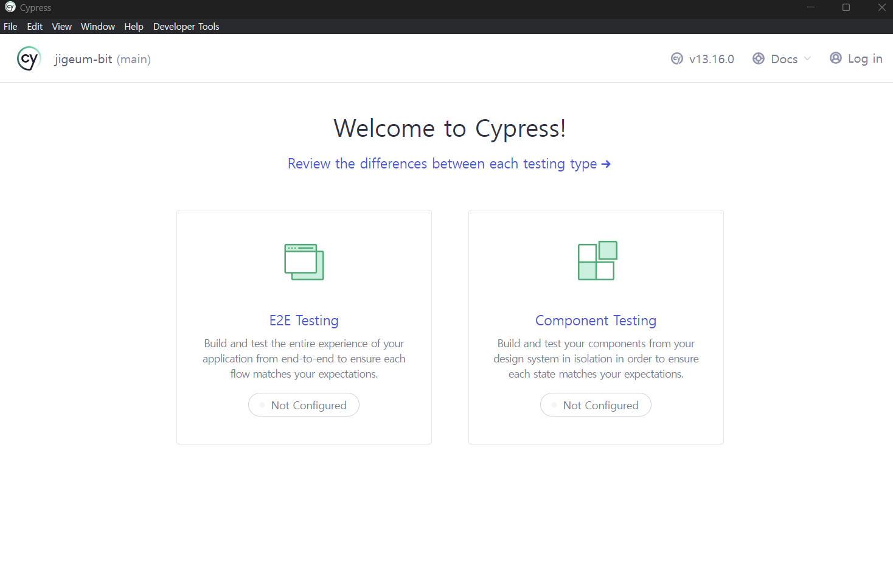
Task: Minimize the Cypress window
Action: tap(811, 7)
